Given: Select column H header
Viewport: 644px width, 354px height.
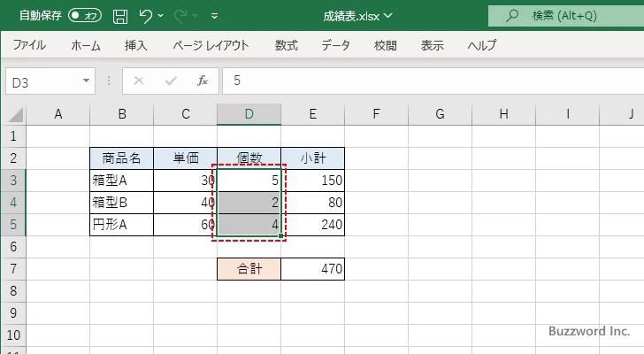Looking at the screenshot, I should [x=503, y=114].
